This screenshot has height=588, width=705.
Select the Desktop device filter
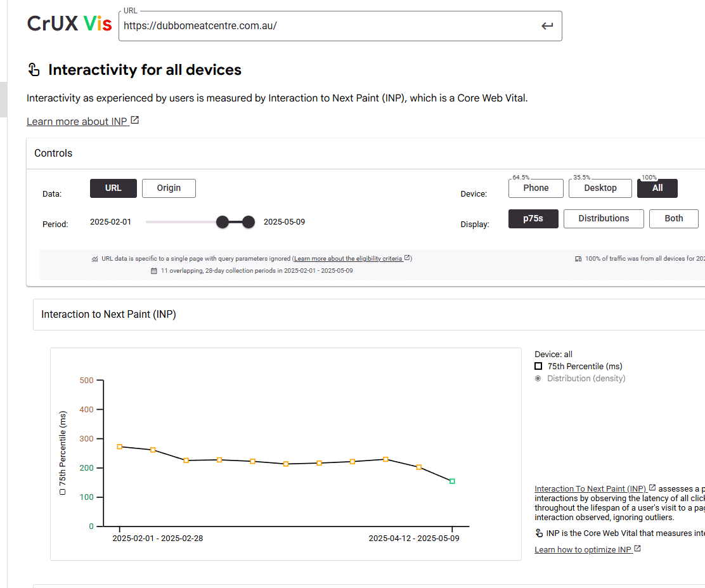pos(600,188)
